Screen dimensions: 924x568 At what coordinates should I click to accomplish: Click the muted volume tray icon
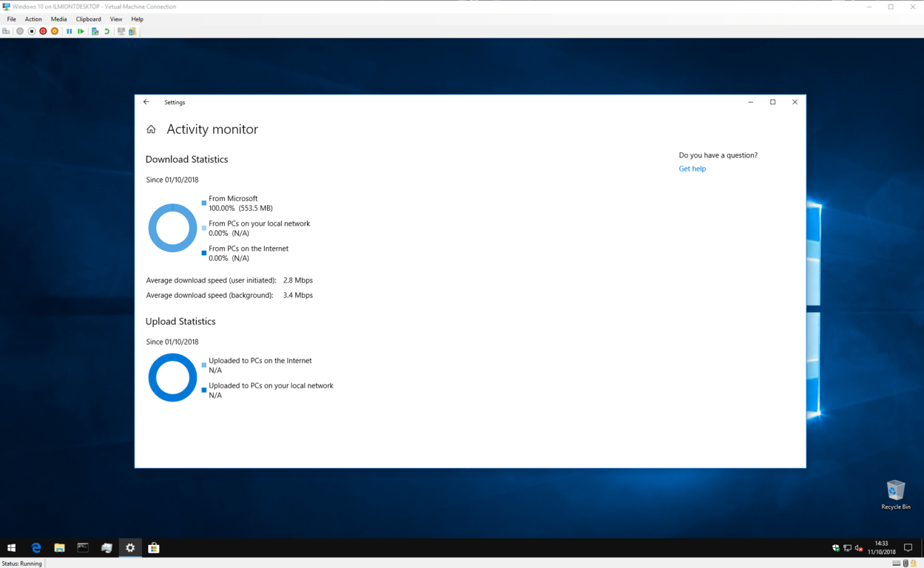[x=859, y=548]
